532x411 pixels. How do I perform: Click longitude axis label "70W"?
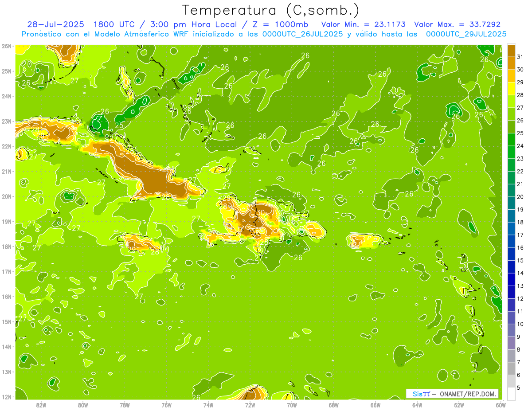coord(292,405)
